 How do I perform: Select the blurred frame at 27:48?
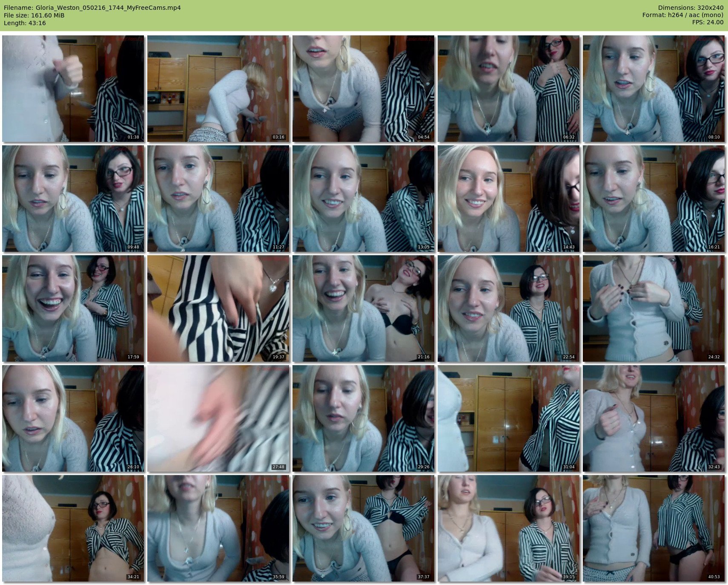(218, 418)
